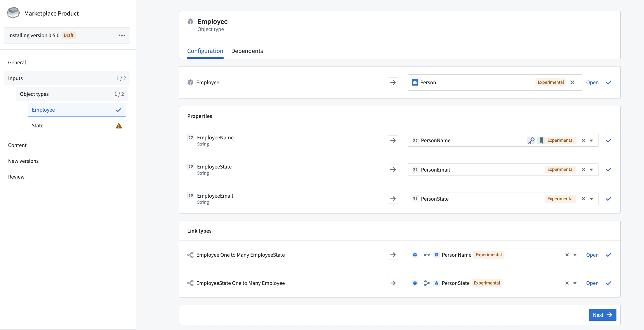Click the three-dot menu beside Draft badge

pyautogui.click(x=122, y=35)
